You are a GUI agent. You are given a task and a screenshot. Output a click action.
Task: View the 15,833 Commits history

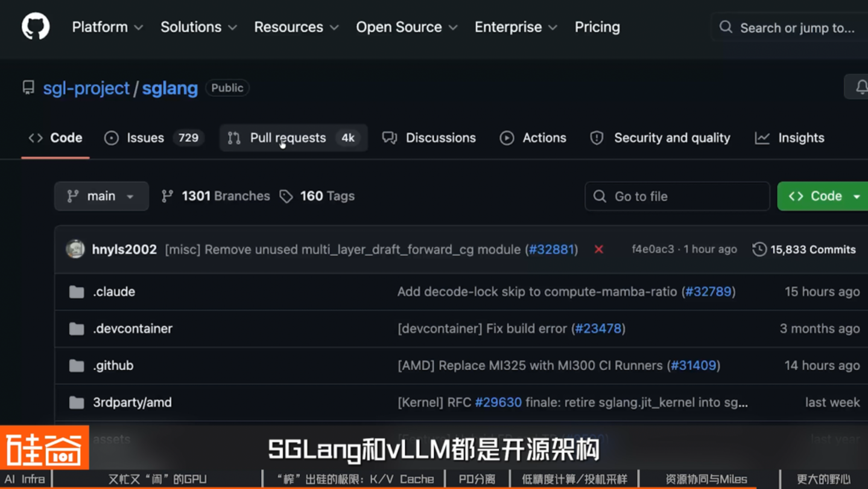pyautogui.click(x=804, y=249)
